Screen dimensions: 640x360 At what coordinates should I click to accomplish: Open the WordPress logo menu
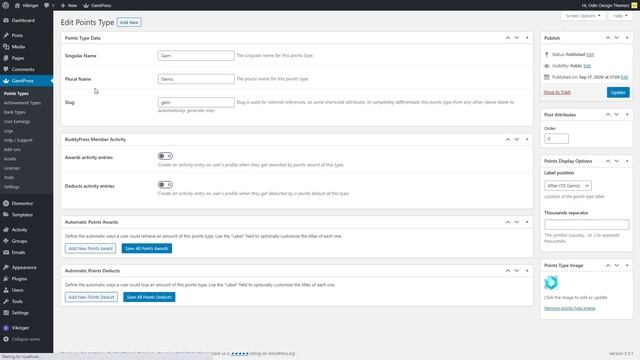pyautogui.click(x=6, y=5)
